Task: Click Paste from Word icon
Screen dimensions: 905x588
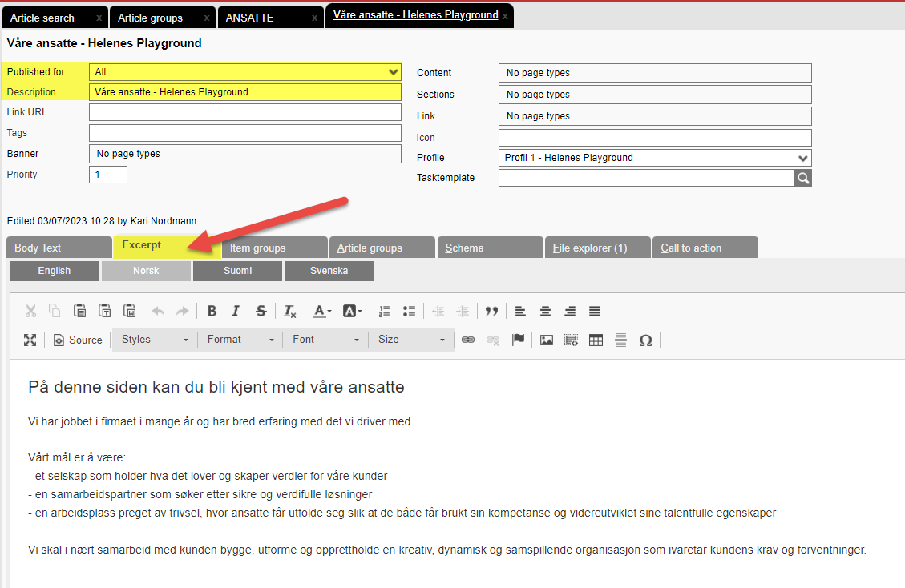Action: click(x=129, y=311)
